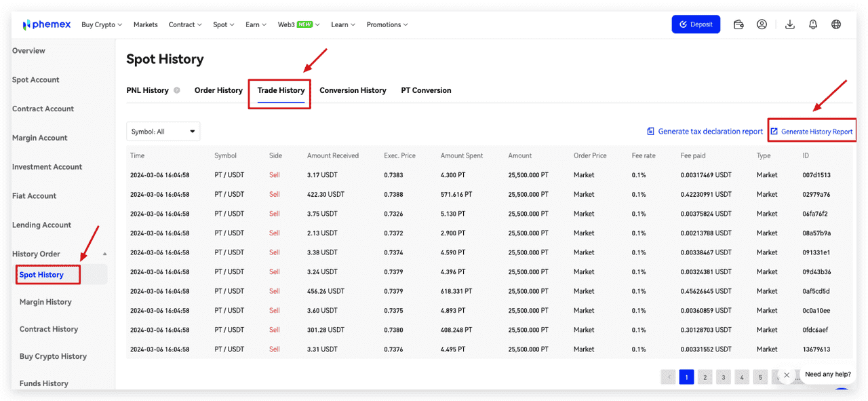Click the 3.75 USDT amount received cell

click(x=322, y=214)
